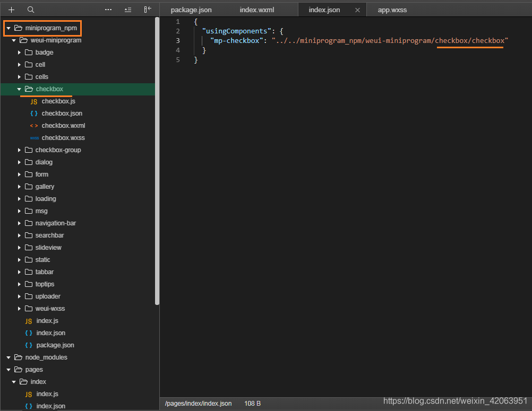Click the collapse-all folders icon

[128, 10]
